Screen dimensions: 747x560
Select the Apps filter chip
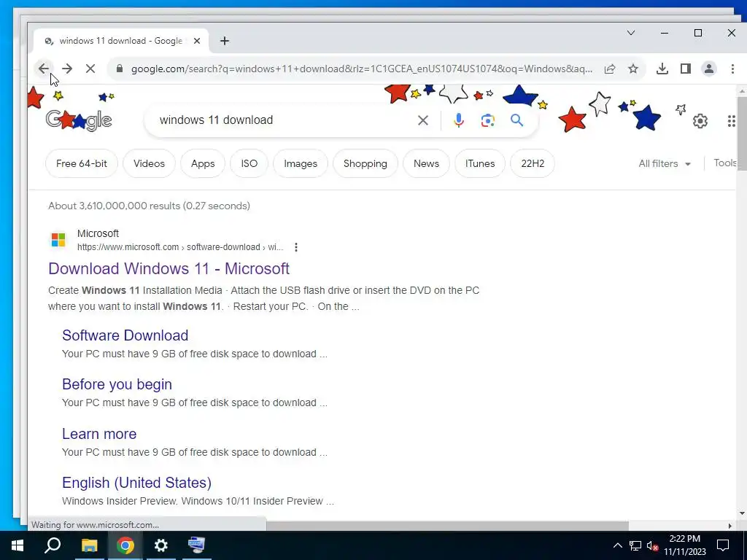point(203,163)
